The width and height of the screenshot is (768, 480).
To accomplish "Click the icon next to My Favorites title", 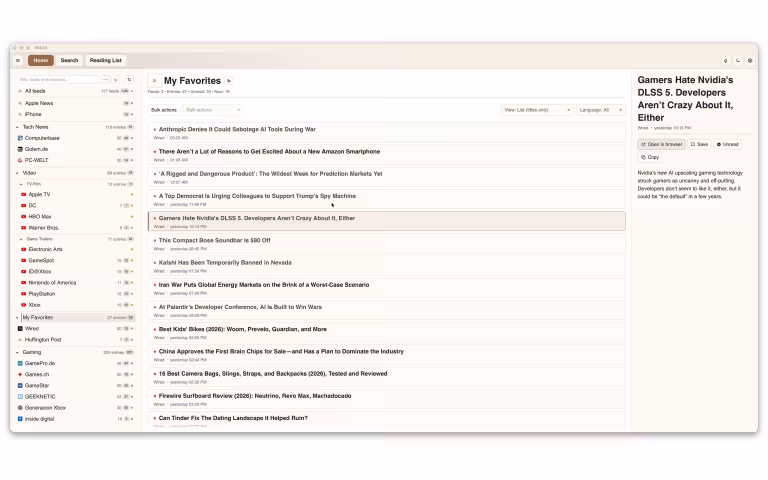I will (229, 80).
